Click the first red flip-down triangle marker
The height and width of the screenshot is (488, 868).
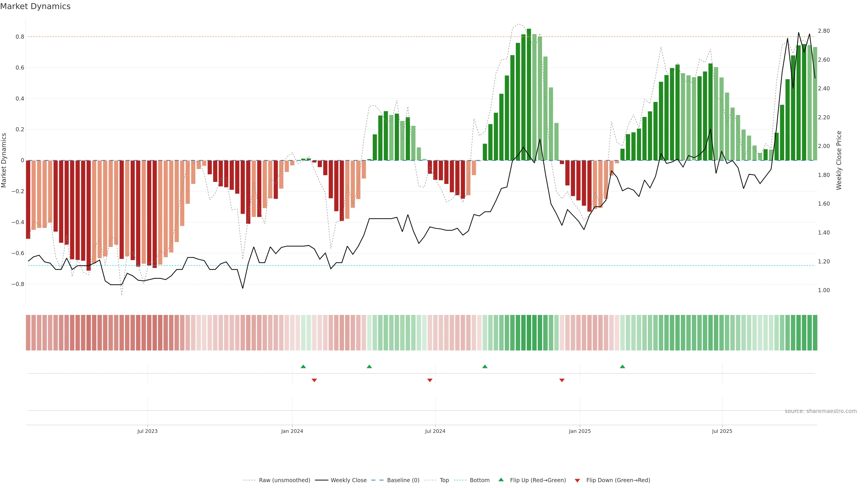314,380
